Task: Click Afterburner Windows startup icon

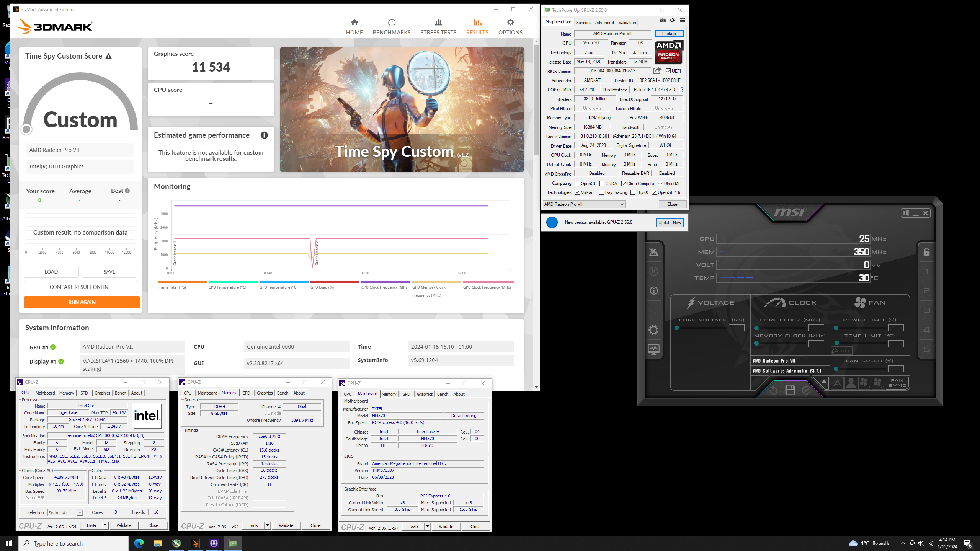Action: point(906,213)
